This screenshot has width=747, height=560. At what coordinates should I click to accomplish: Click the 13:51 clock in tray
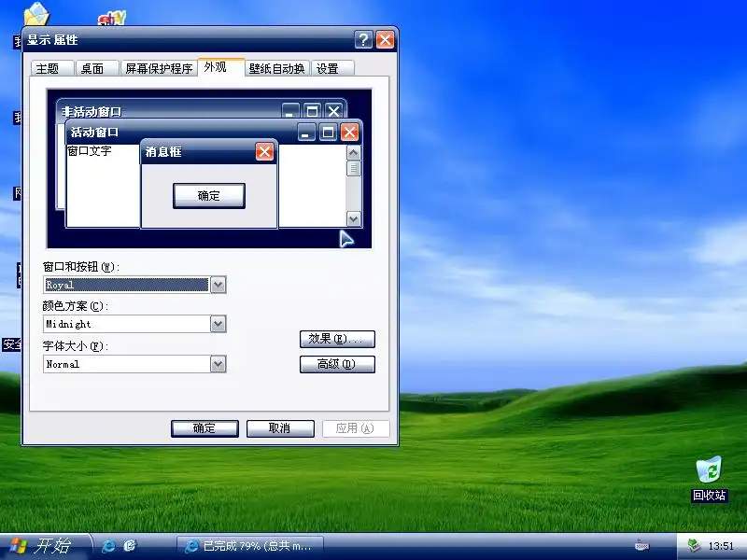[x=720, y=546]
